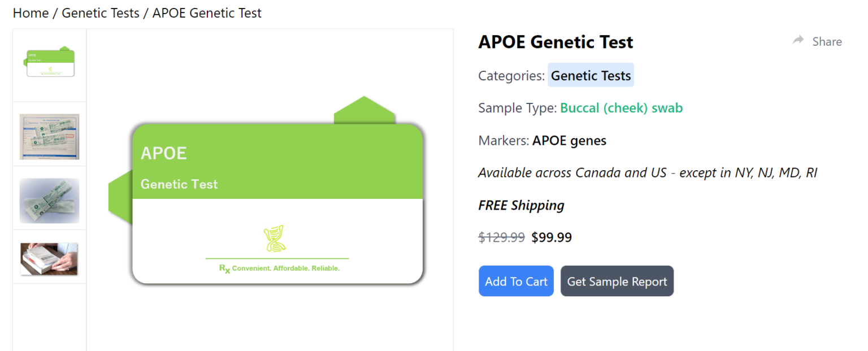
Task: Open Genetic Tests from the breadcrumb
Action: tap(100, 12)
